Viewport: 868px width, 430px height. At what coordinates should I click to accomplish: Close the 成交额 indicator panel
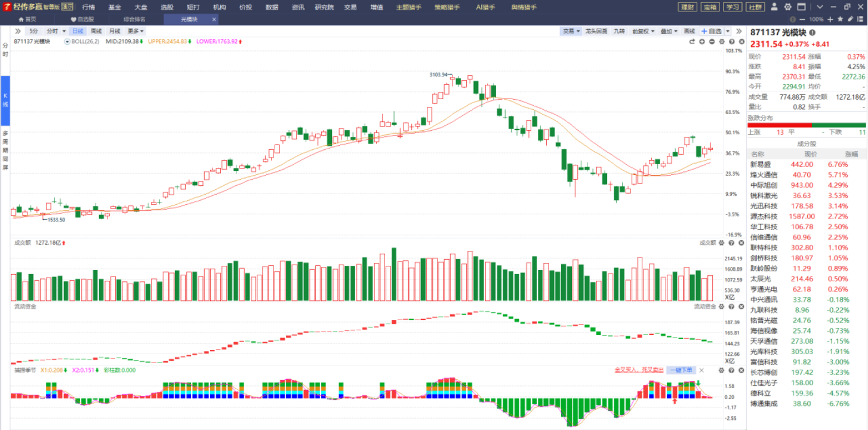(741, 243)
